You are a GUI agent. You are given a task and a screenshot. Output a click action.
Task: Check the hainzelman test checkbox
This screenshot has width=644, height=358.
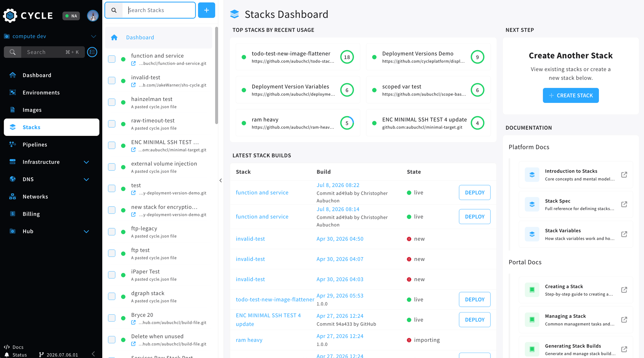pyautogui.click(x=112, y=102)
